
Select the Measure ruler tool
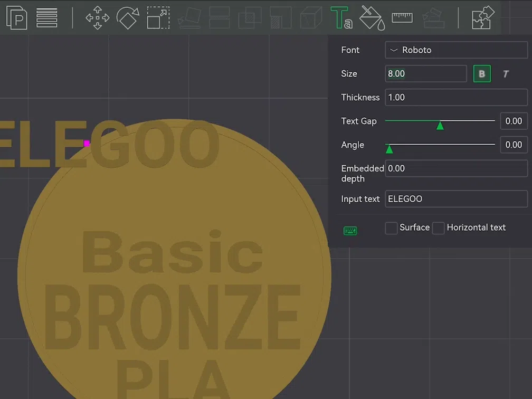tap(402, 17)
